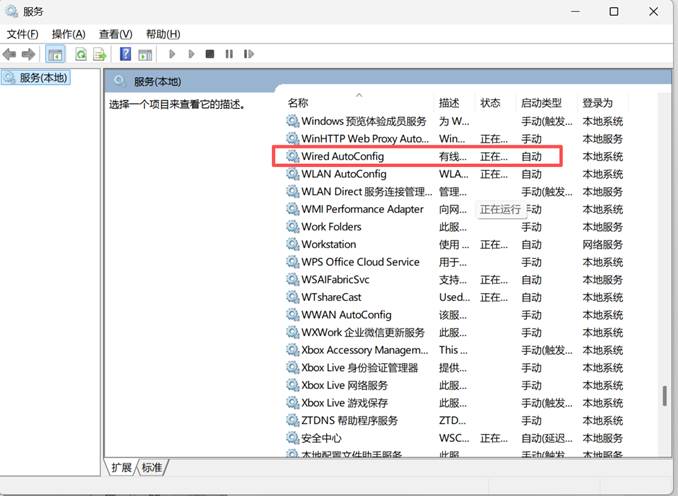Sort services by 启动类型 column header

tap(541, 103)
